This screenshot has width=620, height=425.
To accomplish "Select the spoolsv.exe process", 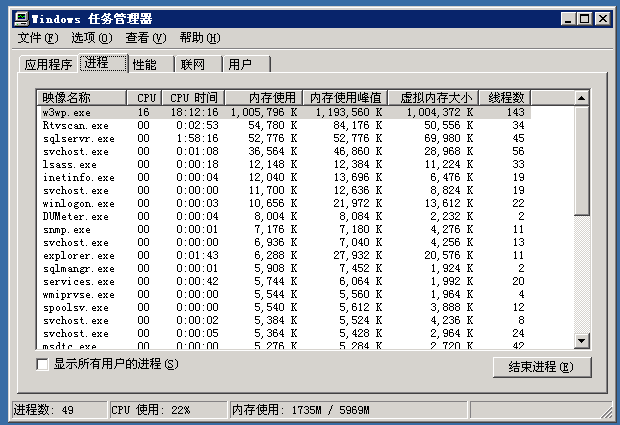I will click(284, 308).
